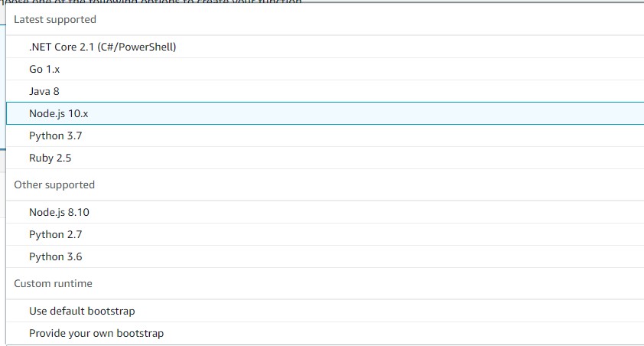Select the only Java runtime entry

coord(44,91)
